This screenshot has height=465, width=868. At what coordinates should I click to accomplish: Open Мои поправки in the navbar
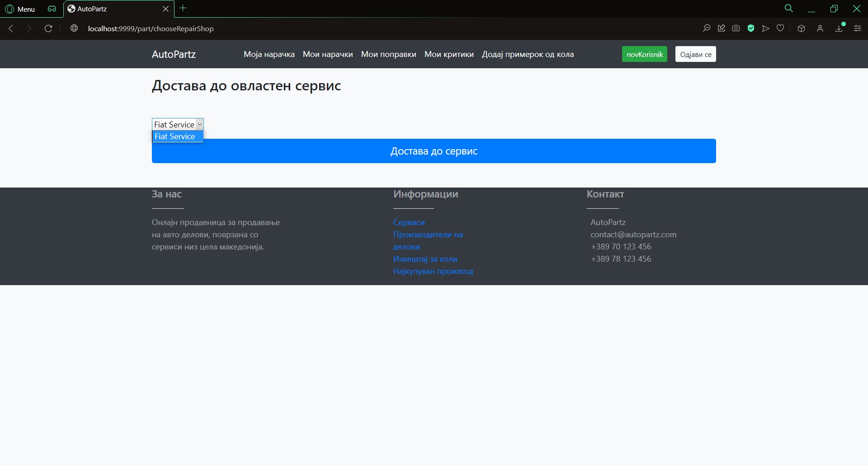pyautogui.click(x=388, y=54)
